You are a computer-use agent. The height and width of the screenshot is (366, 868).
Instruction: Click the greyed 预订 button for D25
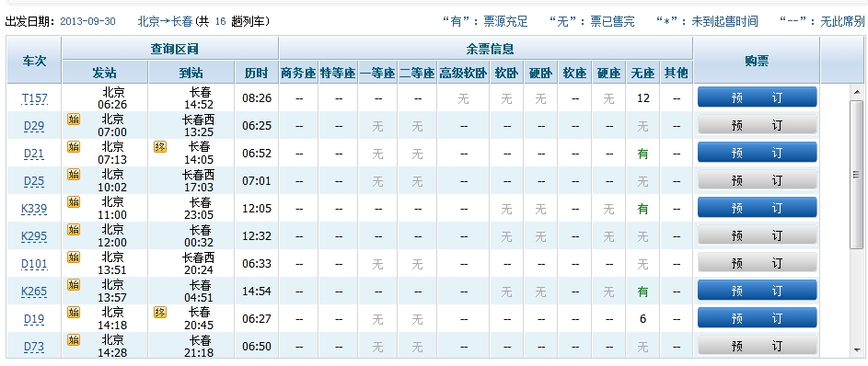[757, 180]
